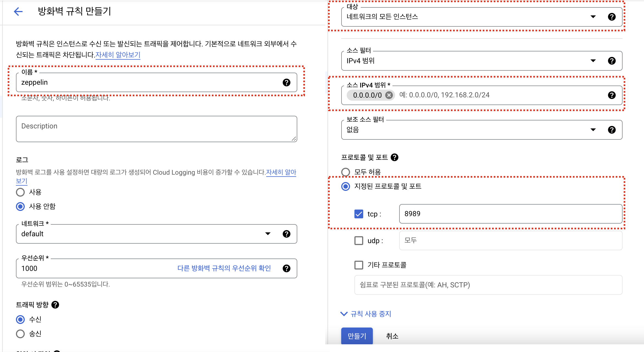This screenshot has height=352, width=644.
Task: Click help icon beside 대상 dropdown
Action: [x=612, y=17]
